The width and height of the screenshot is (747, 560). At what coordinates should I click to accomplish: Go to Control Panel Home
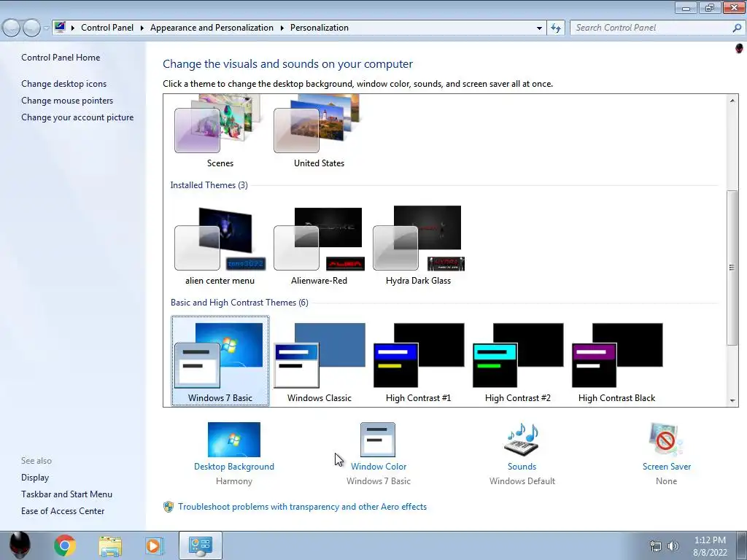[x=61, y=58]
